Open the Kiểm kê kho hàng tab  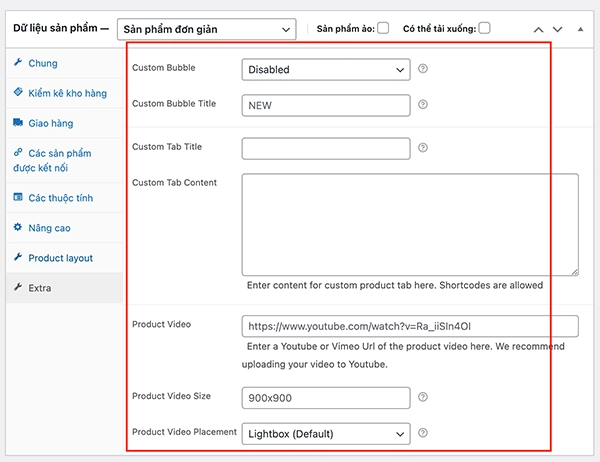point(64,93)
